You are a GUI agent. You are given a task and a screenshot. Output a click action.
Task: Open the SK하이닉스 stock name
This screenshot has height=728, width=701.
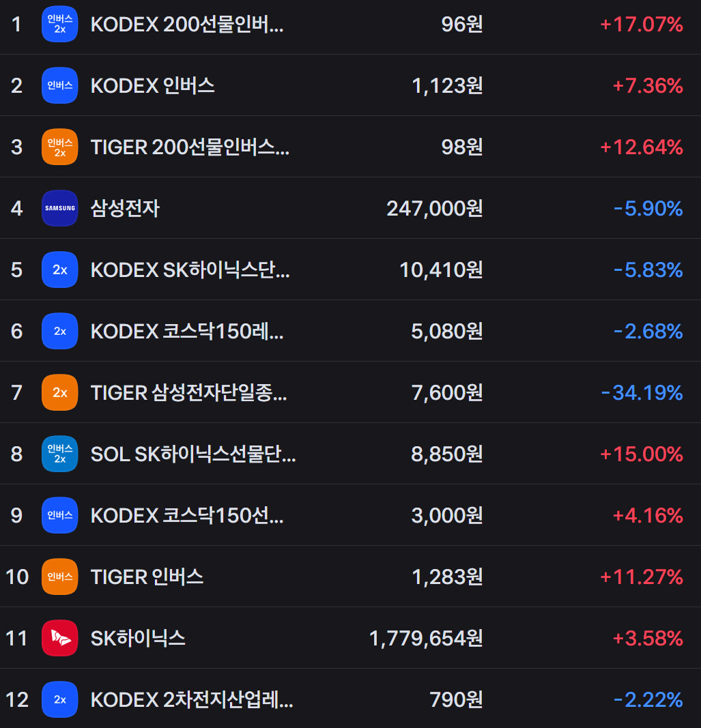138,639
